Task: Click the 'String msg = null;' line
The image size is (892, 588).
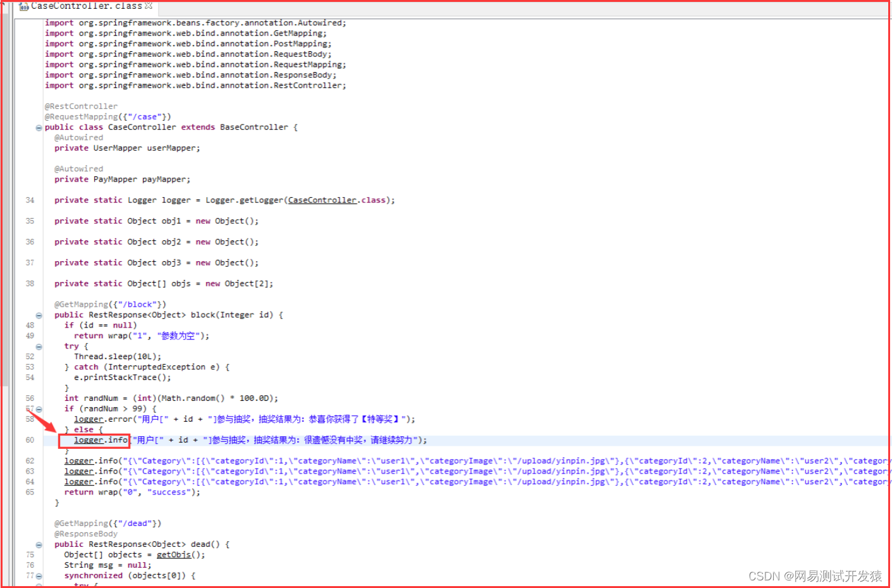Action: pyautogui.click(x=108, y=566)
